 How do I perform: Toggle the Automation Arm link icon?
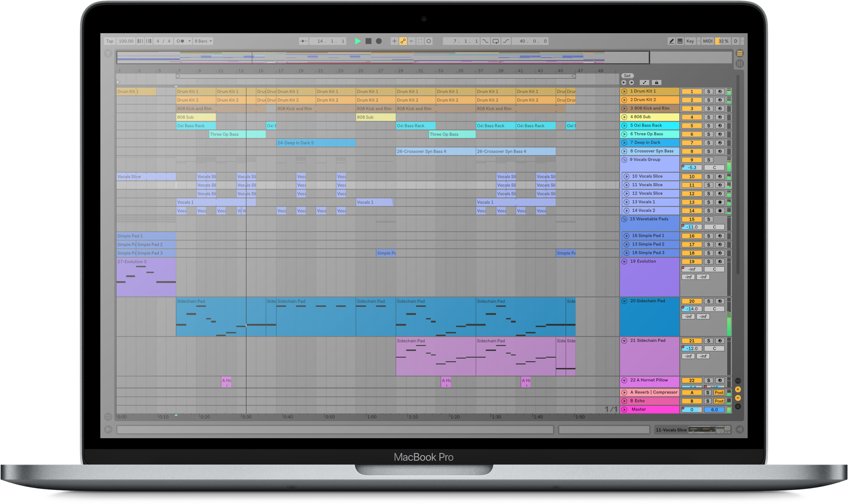(x=403, y=41)
